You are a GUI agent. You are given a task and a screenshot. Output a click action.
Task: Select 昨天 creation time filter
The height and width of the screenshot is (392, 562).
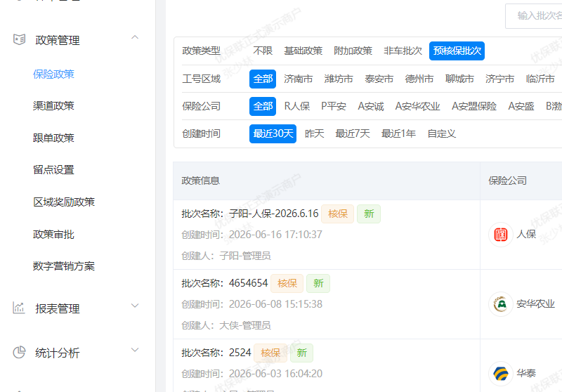point(314,133)
